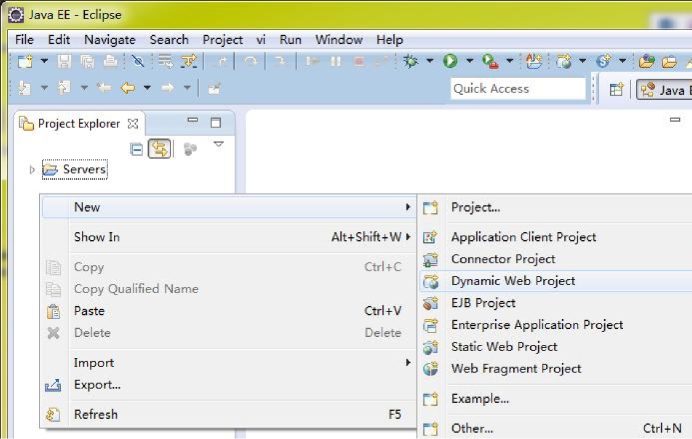This screenshot has height=439, width=692.
Task: Click the Forward navigation arrow
Action: pyautogui.click(x=167, y=88)
